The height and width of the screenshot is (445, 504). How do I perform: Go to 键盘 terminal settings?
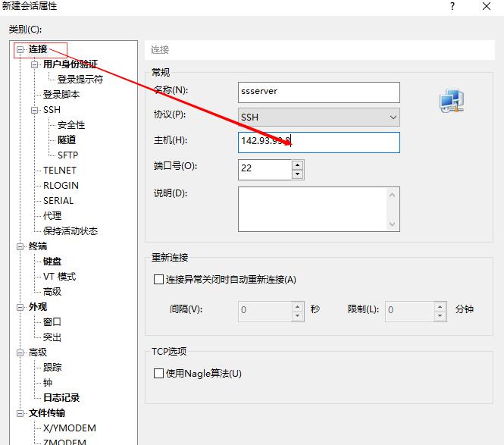pyautogui.click(x=52, y=261)
